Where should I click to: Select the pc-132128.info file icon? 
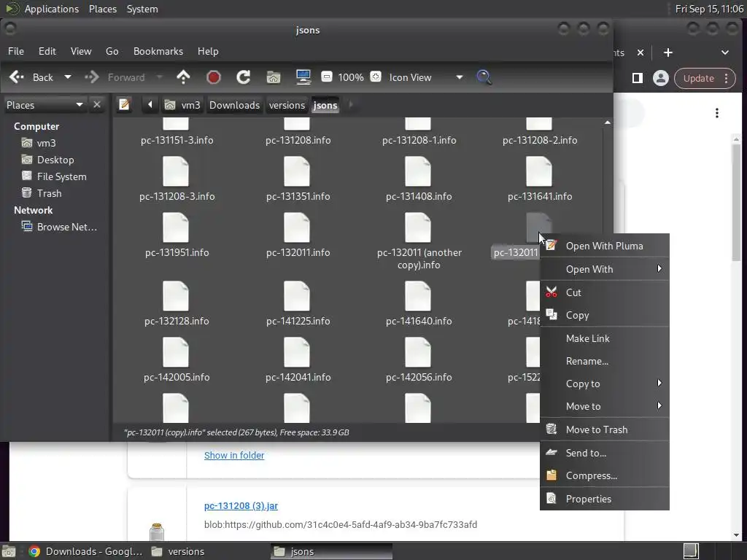click(176, 296)
